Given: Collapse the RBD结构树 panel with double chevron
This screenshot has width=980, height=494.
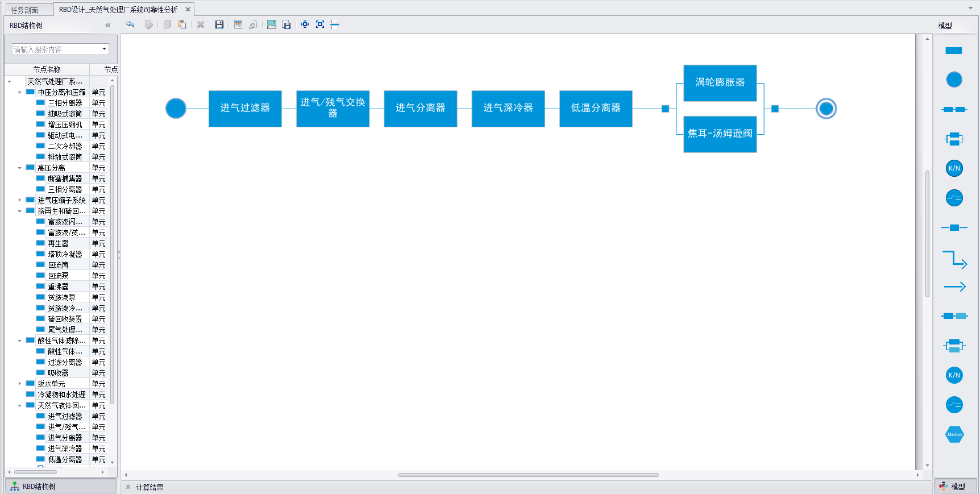Looking at the screenshot, I should point(108,25).
